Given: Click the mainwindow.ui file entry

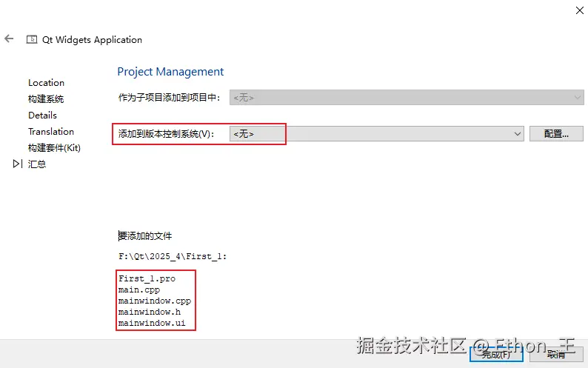Looking at the screenshot, I should click(152, 323).
